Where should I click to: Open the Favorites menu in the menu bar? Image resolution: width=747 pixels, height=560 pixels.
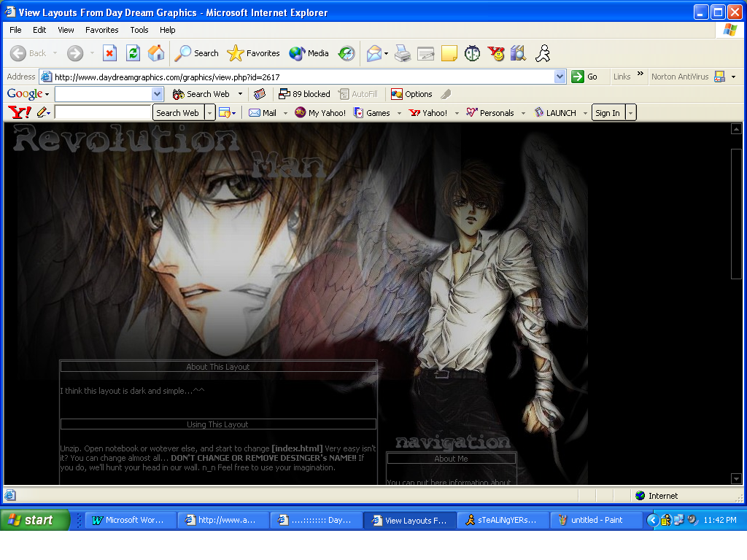(x=101, y=30)
